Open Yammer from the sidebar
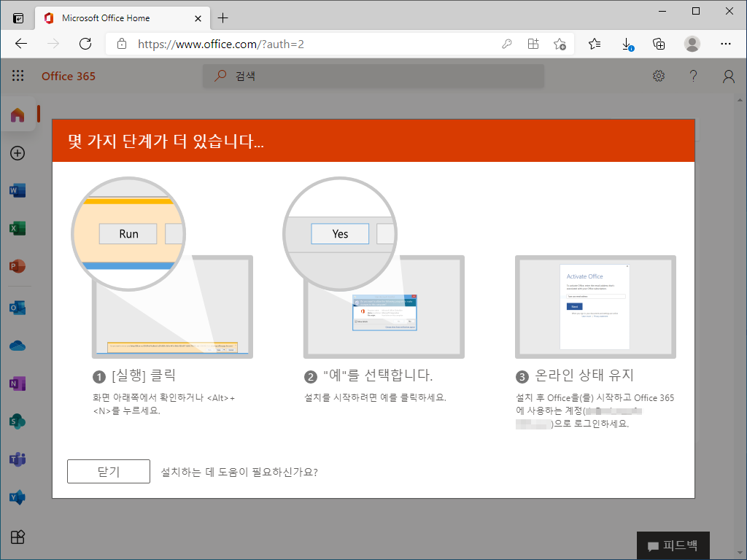 [x=18, y=497]
